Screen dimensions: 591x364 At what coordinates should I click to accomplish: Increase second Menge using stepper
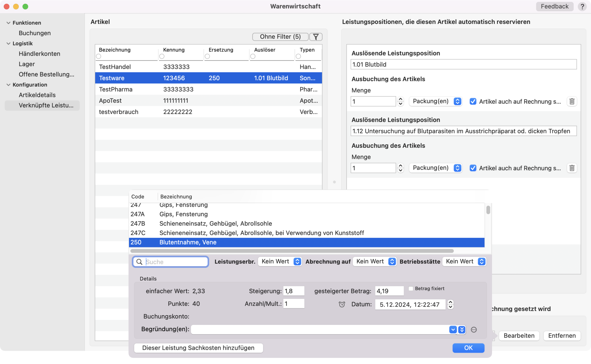[401, 166]
